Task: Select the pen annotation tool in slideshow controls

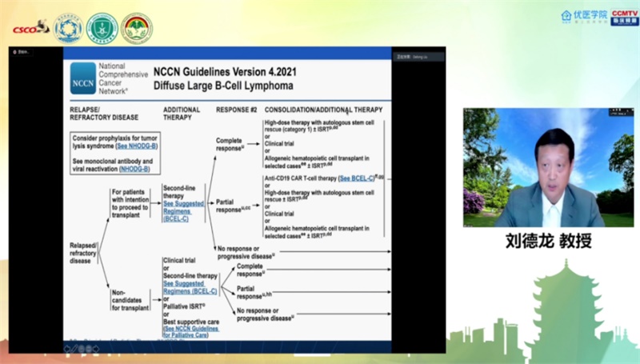Action: 75,349
